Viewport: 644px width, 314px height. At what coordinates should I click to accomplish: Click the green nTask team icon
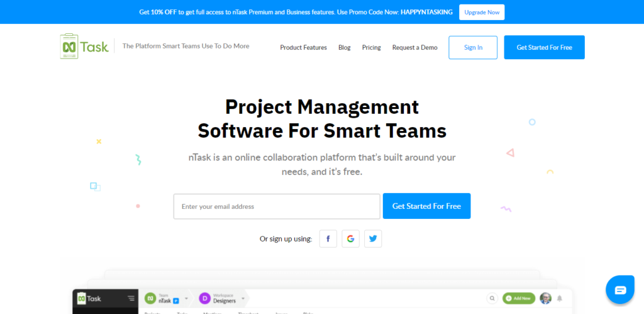point(150,298)
